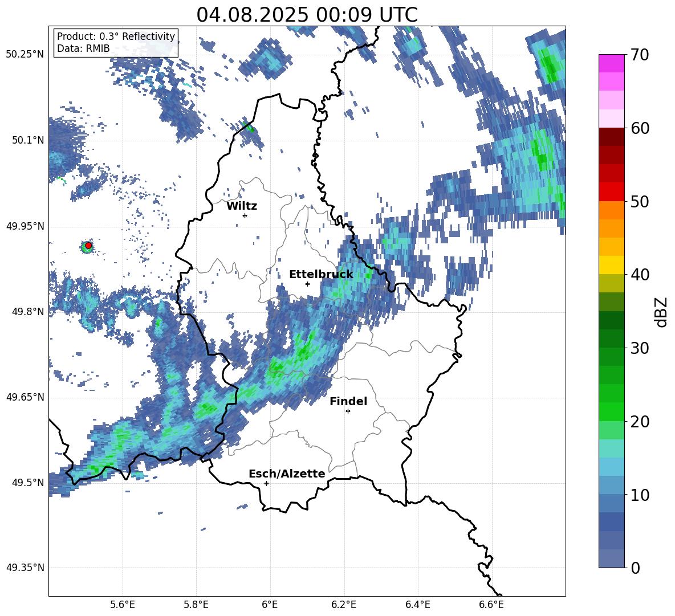The height and width of the screenshot is (616, 675).
Task: Click the Ettelbruck station cross marker
Action: click(307, 284)
